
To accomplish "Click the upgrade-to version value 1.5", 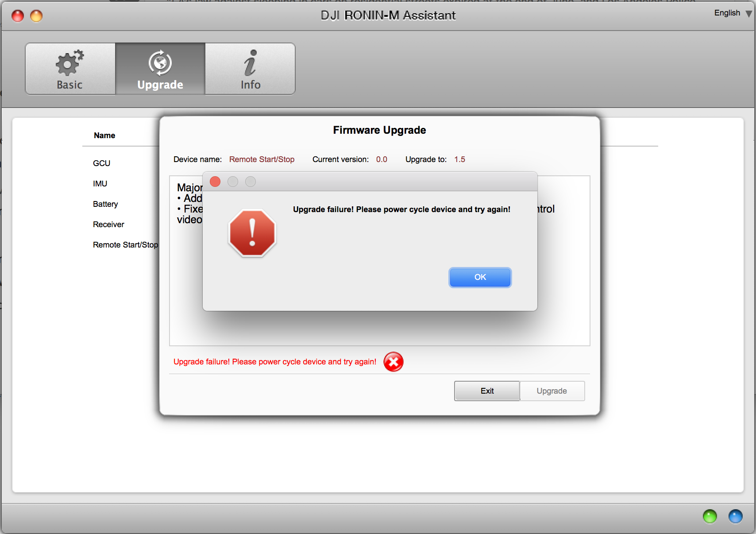I will [x=459, y=159].
